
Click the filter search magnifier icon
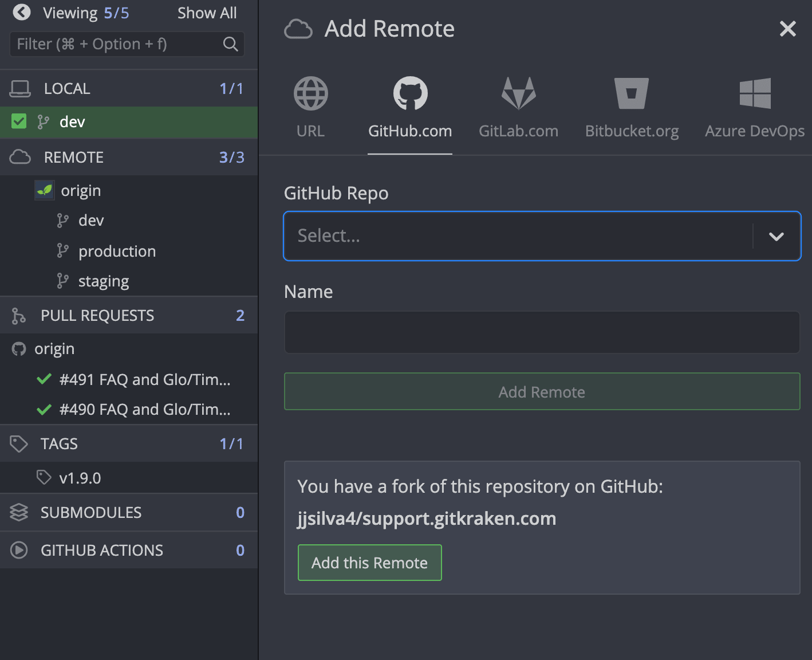[231, 44]
